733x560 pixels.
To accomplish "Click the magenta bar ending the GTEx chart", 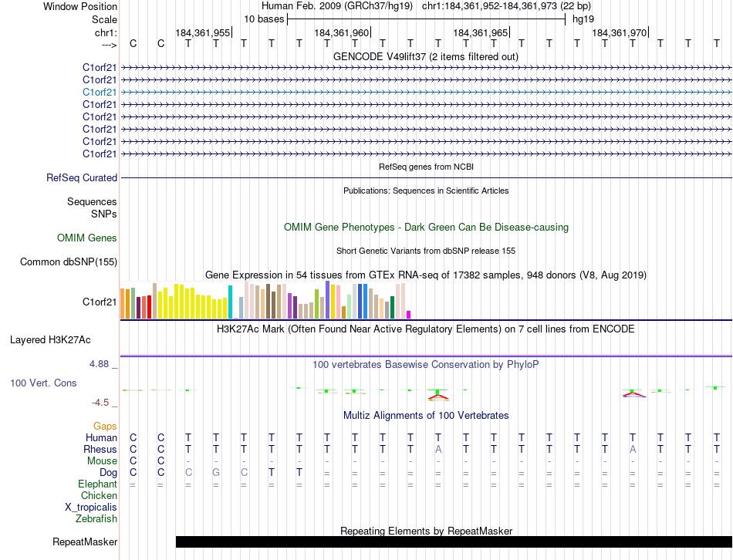I will coord(408,314).
